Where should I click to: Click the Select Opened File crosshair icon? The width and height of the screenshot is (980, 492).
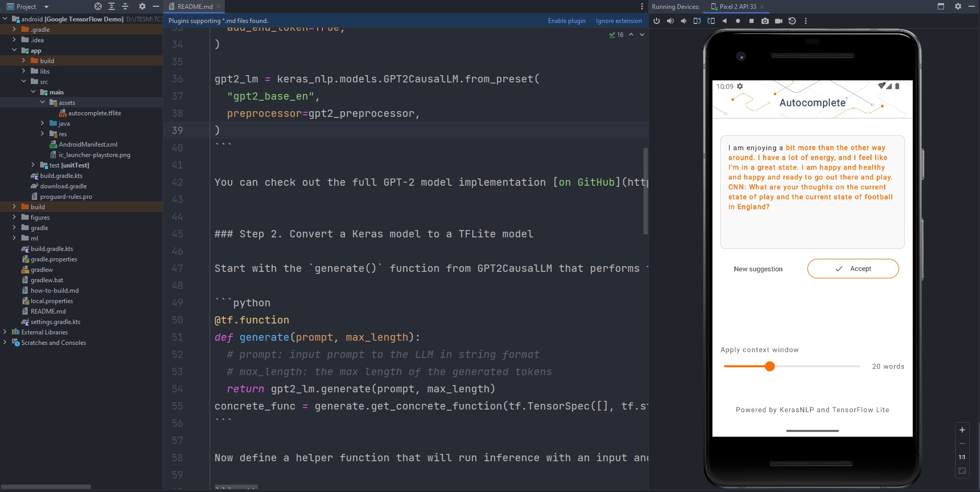click(x=98, y=6)
